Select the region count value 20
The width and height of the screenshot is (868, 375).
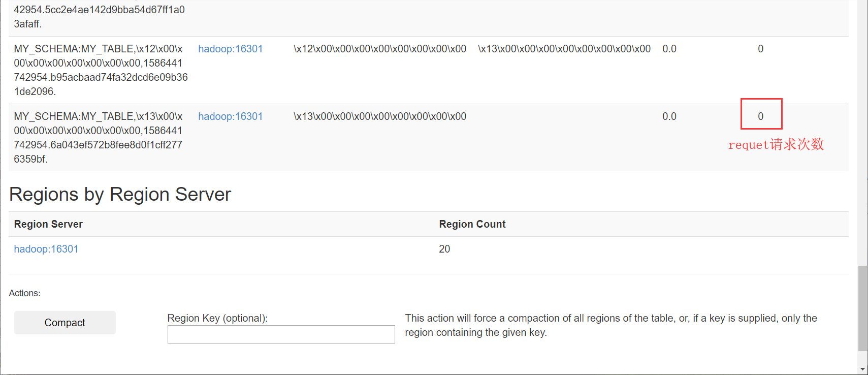(x=444, y=249)
